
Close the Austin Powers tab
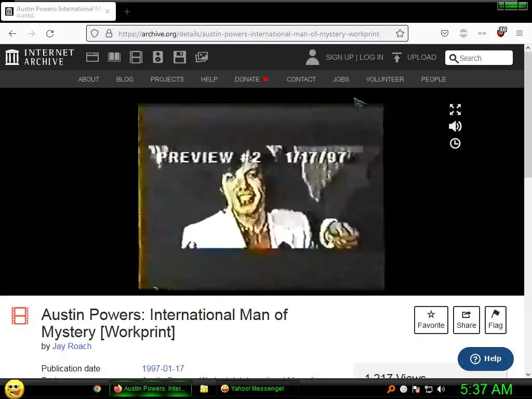click(108, 11)
